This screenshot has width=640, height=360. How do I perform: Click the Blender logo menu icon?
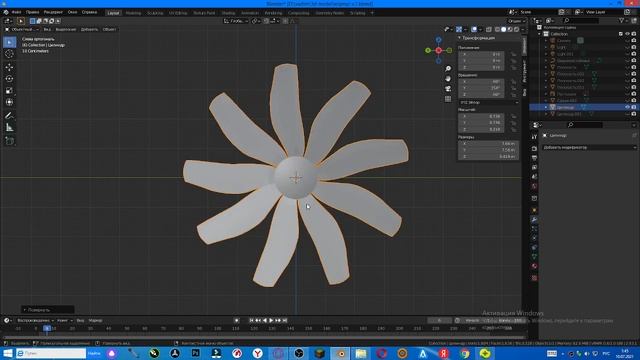point(6,12)
